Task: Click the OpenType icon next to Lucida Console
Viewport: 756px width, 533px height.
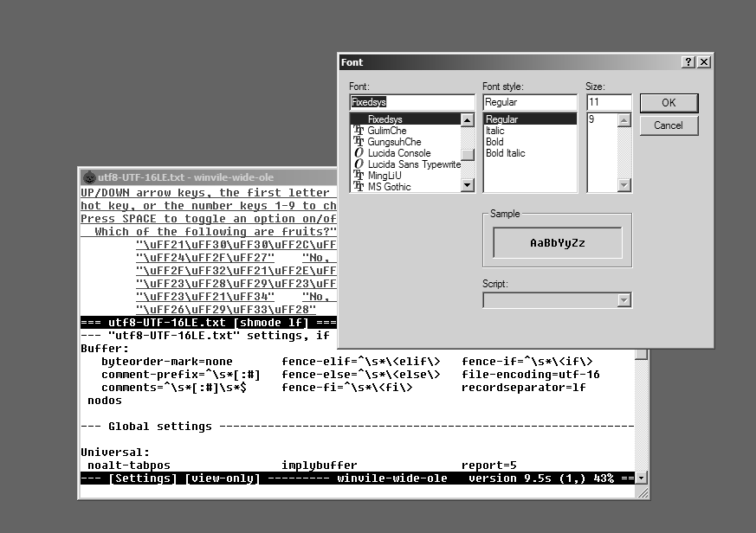Action: (x=359, y=153)
